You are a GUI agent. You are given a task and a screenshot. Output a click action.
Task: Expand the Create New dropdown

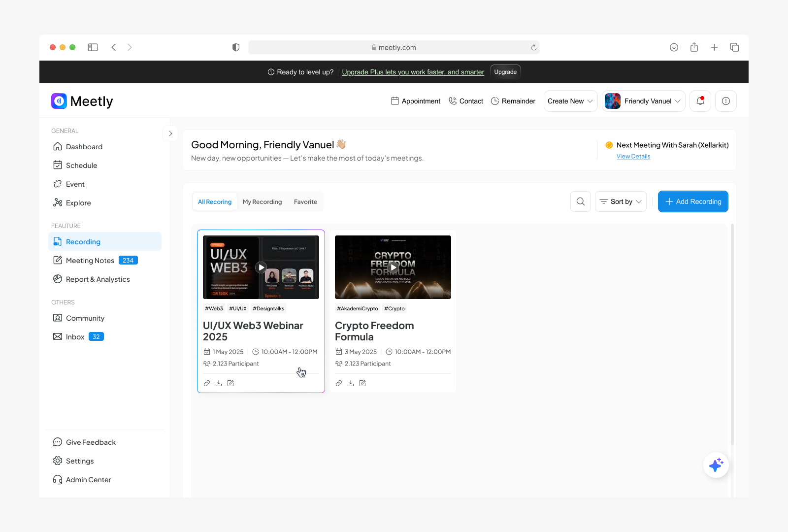coord(570,101)
